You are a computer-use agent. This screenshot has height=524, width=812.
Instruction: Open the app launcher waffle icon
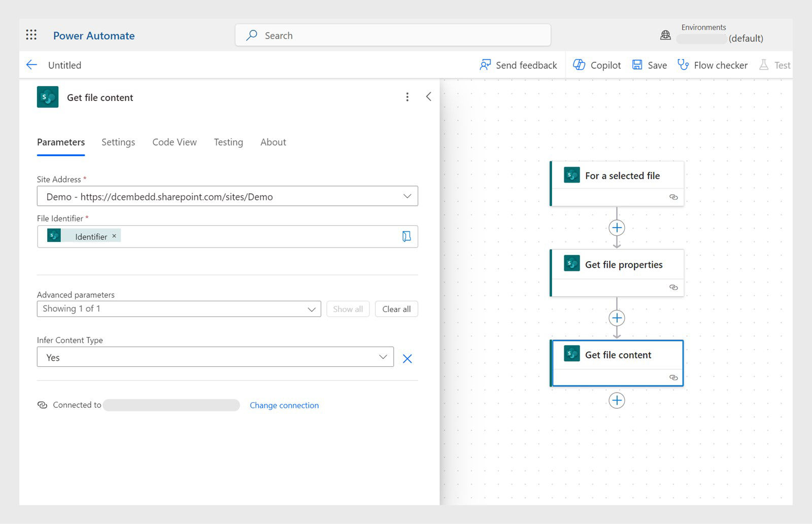tap(31, 35)
